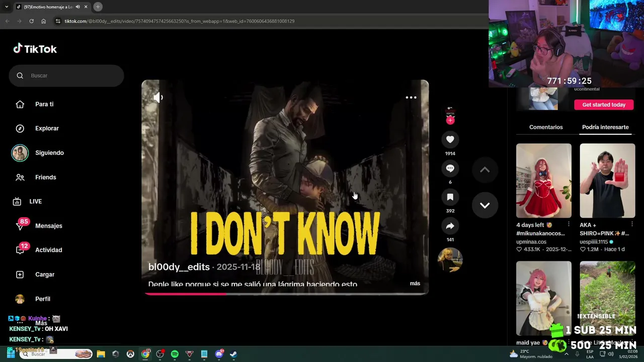Open the Perfil page
The width and height of the screenshot is (644, 362).
pyautogui.click(x=42, y=299)
